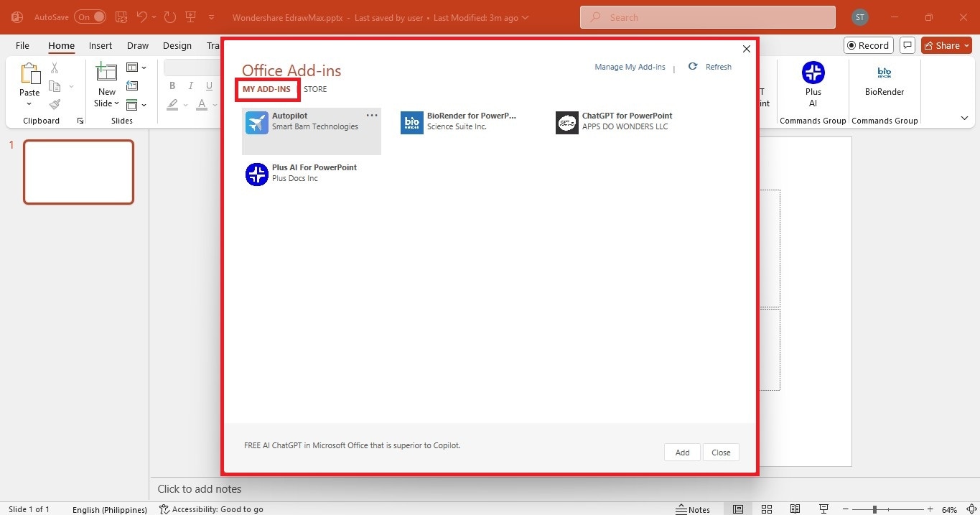Switch to Normal view in status bar
Viewport: 980px width, 515px height.
coord(738,509)
